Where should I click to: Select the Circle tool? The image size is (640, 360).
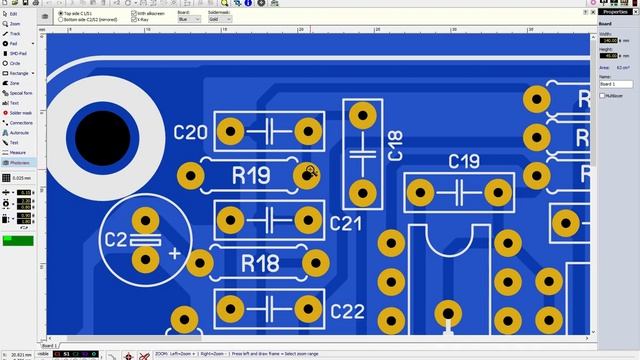(11, 64)
